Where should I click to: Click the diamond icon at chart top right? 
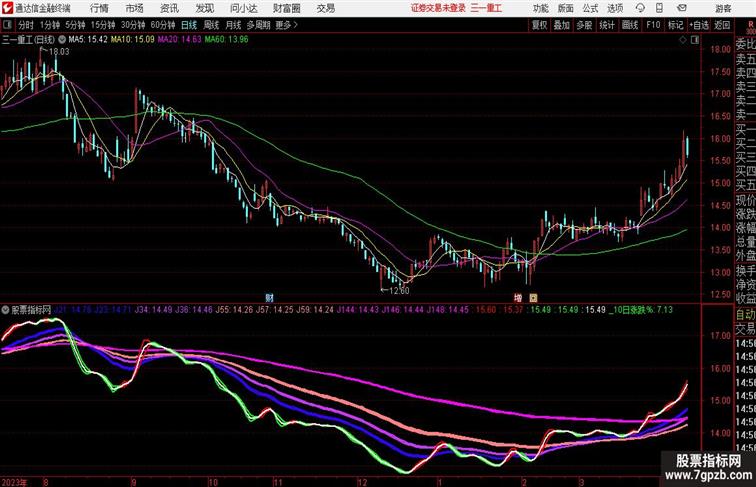[x=683, y=40]
